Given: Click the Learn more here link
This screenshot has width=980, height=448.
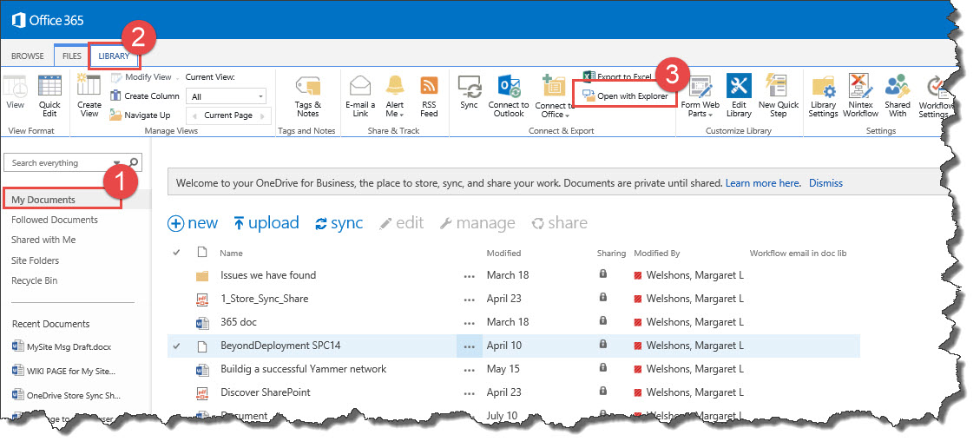Looking at the screenshot, I should tap(763, 183).
